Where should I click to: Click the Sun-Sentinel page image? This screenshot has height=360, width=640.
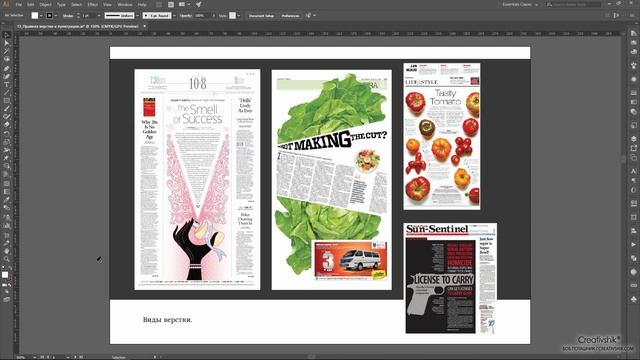coord(450,278)
